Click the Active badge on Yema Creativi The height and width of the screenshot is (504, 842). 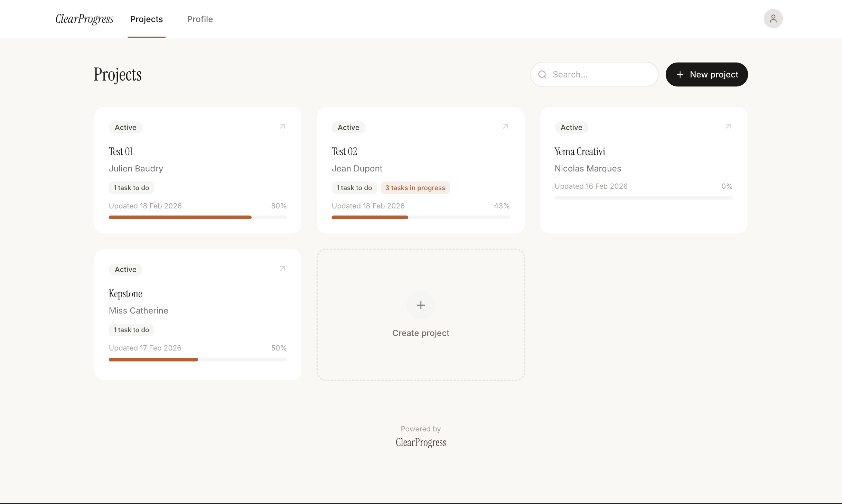click(x=571, y=127)
